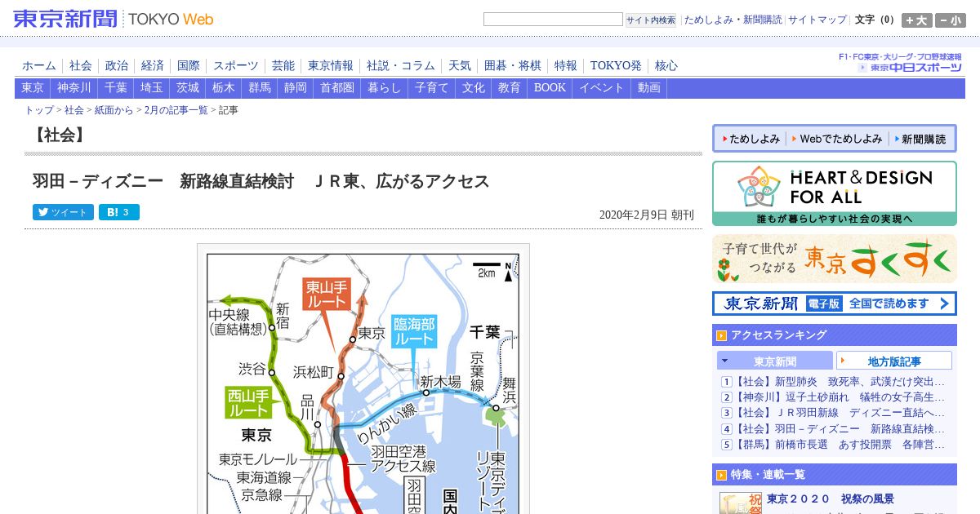Open the 天気 menu item

tap(460, 66)
